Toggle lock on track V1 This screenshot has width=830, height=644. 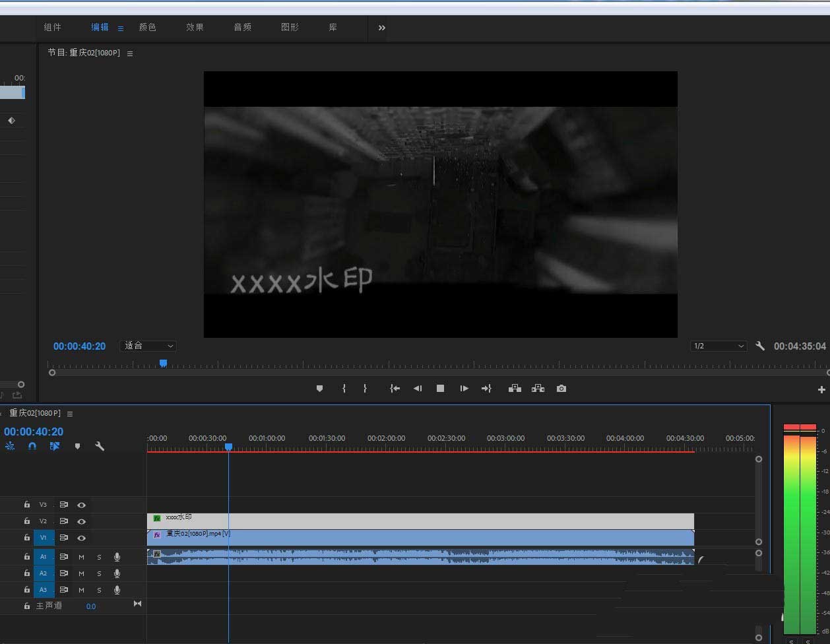(27, 538)
